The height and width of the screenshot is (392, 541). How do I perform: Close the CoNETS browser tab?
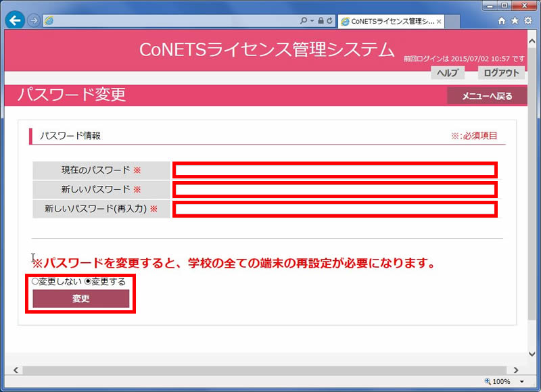pyautogui.click(x=439, y=22)
